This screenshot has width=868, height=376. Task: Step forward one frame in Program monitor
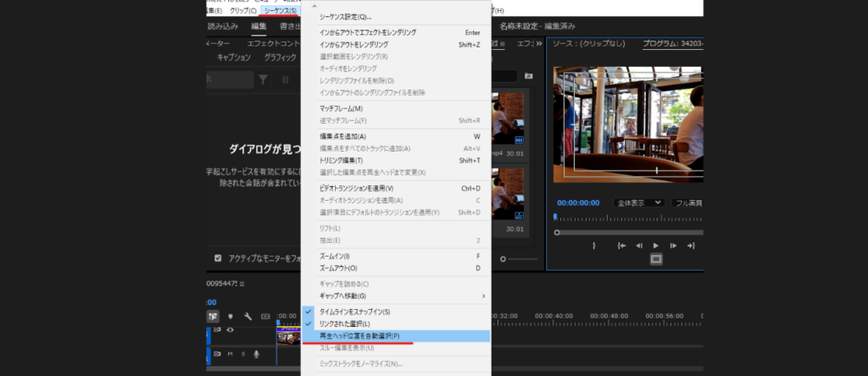pyautogui.click(x=673, y=246)
